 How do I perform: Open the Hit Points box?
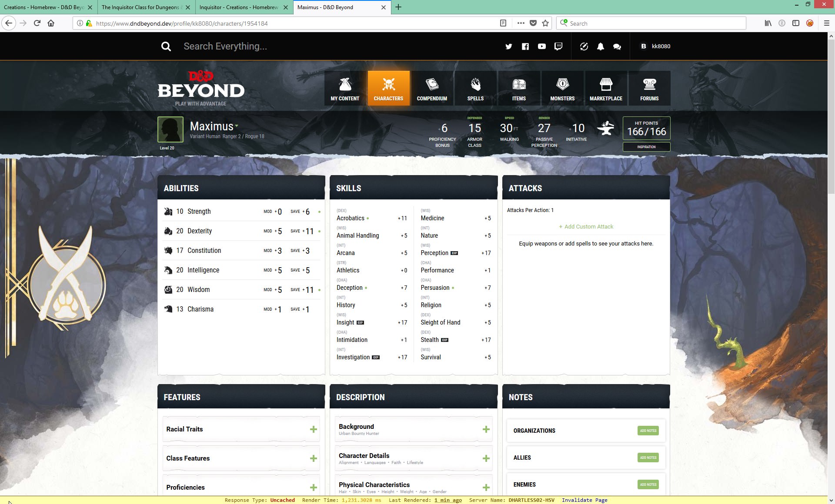[646, 128]
